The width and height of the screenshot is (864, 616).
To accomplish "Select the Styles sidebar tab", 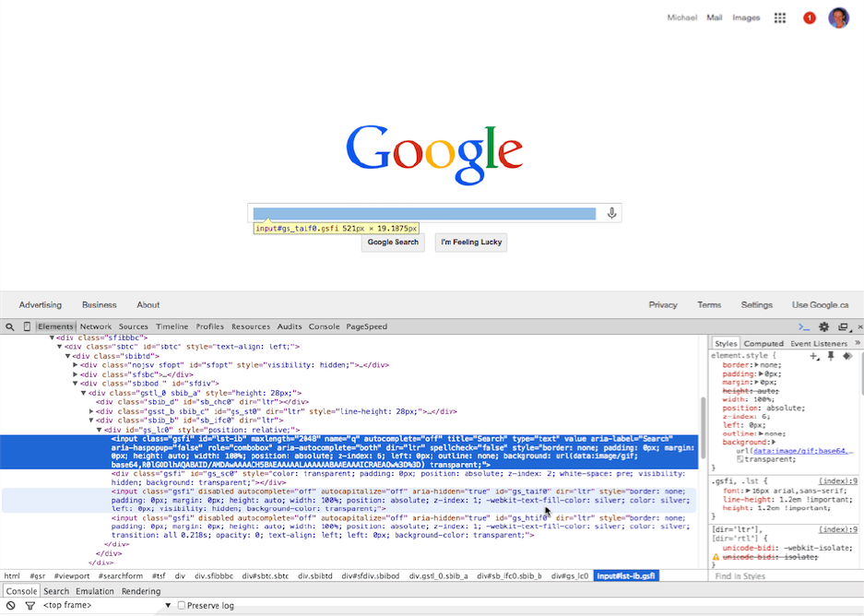I will 726,343.
